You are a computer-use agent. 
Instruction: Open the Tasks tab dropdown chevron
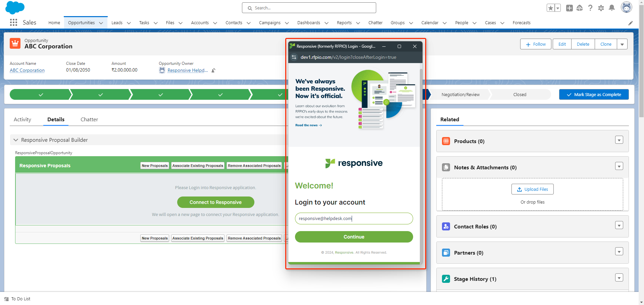[x=156, y=23]
